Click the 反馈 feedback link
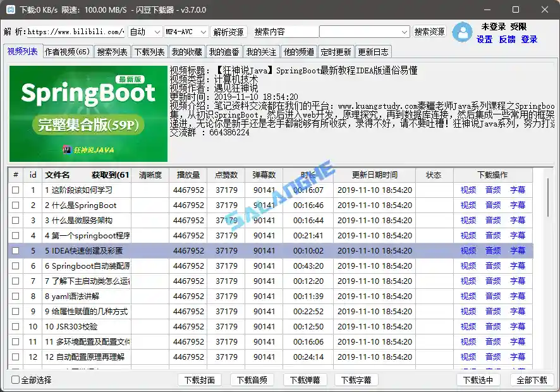The image size is (560, 392). [506, 39]
